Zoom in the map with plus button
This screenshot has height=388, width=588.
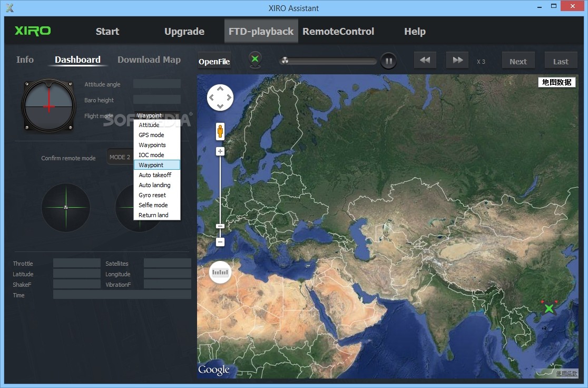[x=220, y=152]
